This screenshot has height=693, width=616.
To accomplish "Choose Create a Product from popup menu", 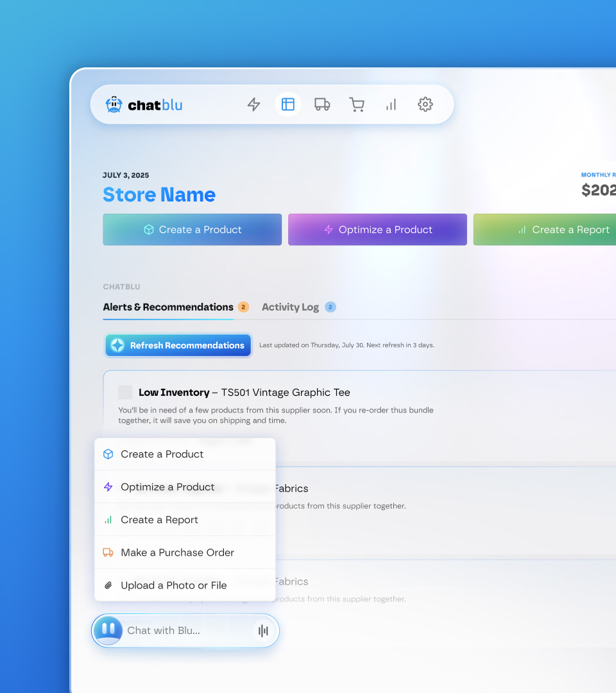I will click(185, 454).
